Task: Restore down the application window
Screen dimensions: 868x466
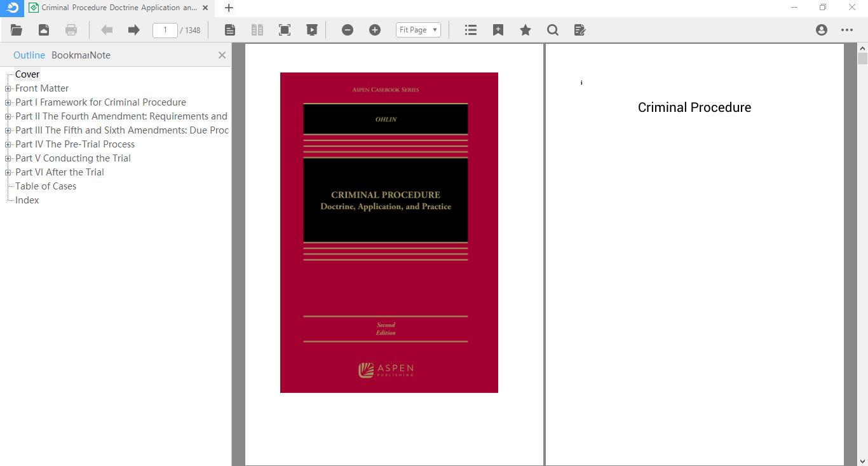Action: [823, 8]
